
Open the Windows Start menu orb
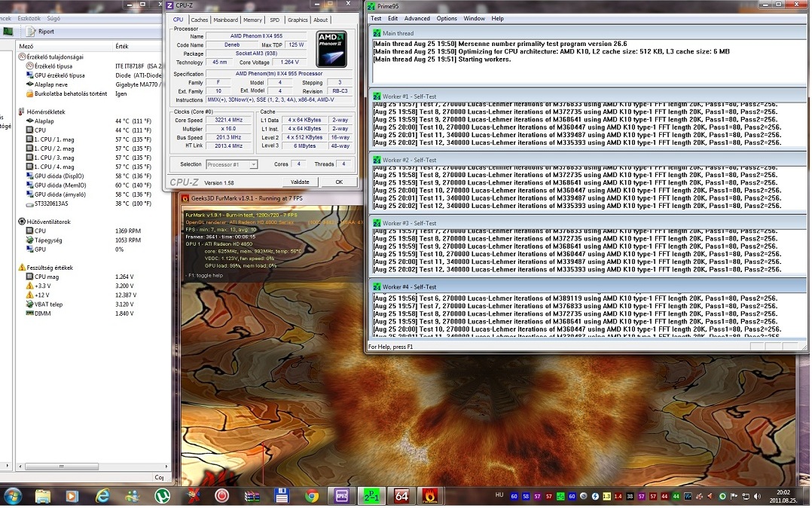[x=11, y=496]
